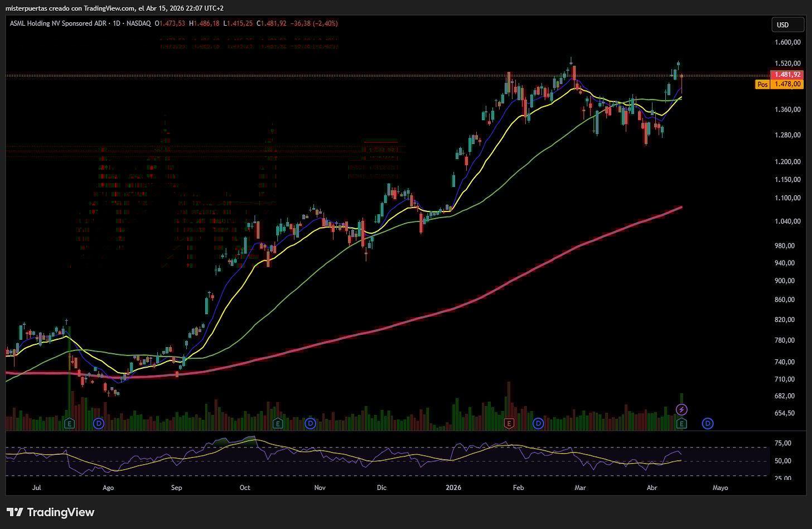Click the RSI 50,00 scale label
This screenshot has height=529, width=812.
click(783, 461)
